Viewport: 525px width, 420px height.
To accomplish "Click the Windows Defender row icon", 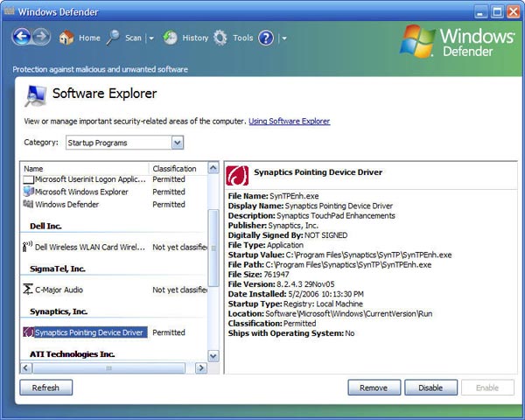I will tap(28, 204).
